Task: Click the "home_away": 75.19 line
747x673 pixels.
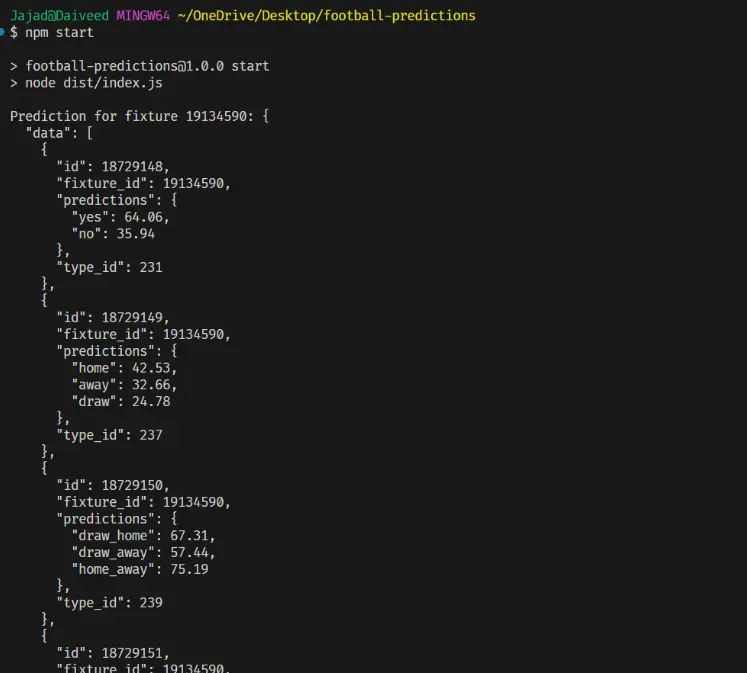Action: coord(140,569)
